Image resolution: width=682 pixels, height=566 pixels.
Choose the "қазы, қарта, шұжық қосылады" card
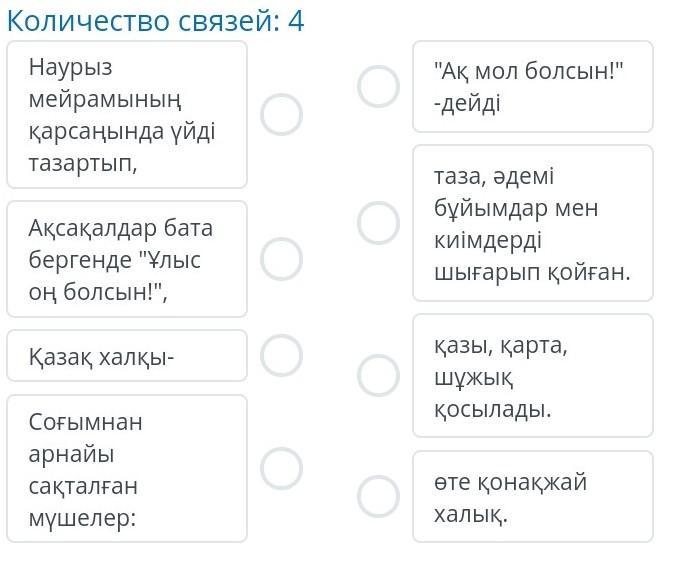(x=533, y=375)
